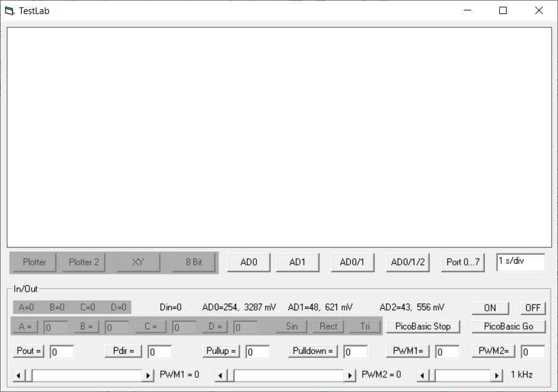Focus the PWM1= value input field
Viewport: 558px width, 392px height.
[447, 352]
